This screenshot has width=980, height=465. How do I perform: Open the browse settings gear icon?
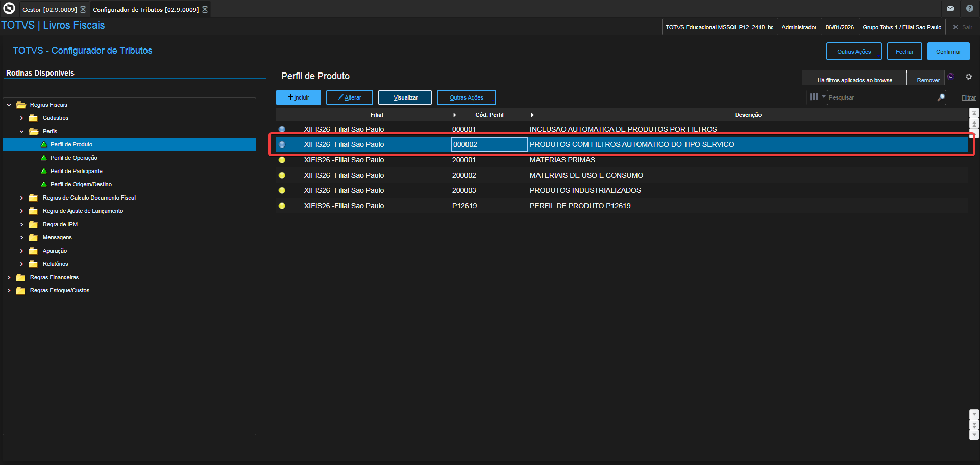969,77
